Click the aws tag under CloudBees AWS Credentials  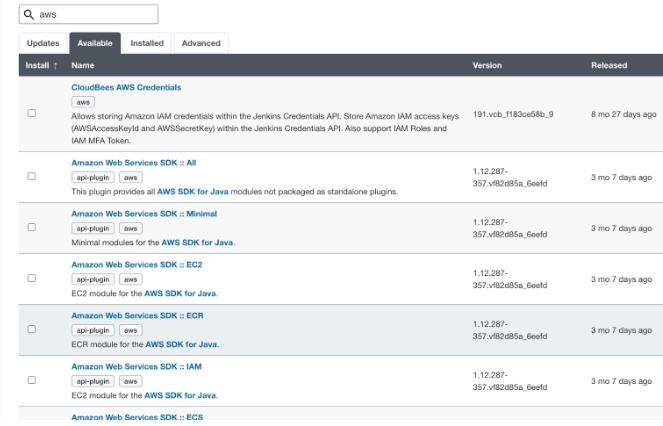[85, 102]
